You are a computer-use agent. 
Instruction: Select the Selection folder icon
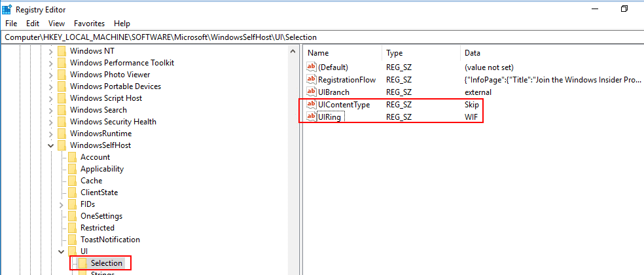83,263
